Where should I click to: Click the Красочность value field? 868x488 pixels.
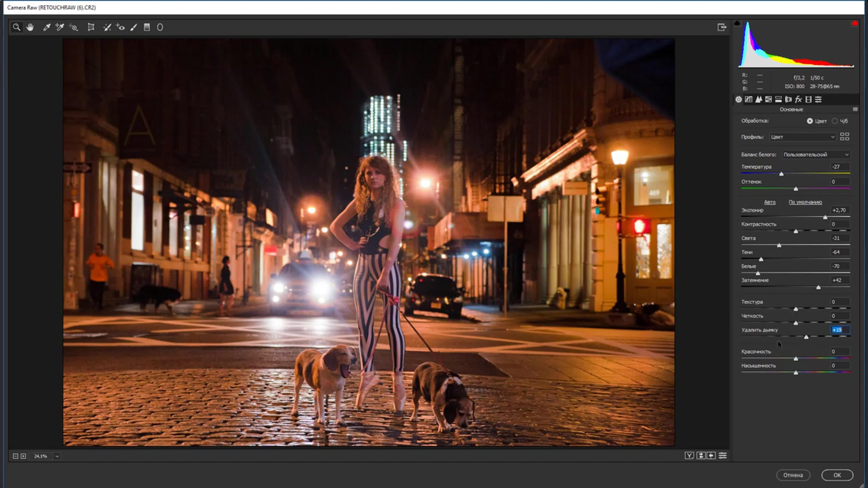(840, 352)
